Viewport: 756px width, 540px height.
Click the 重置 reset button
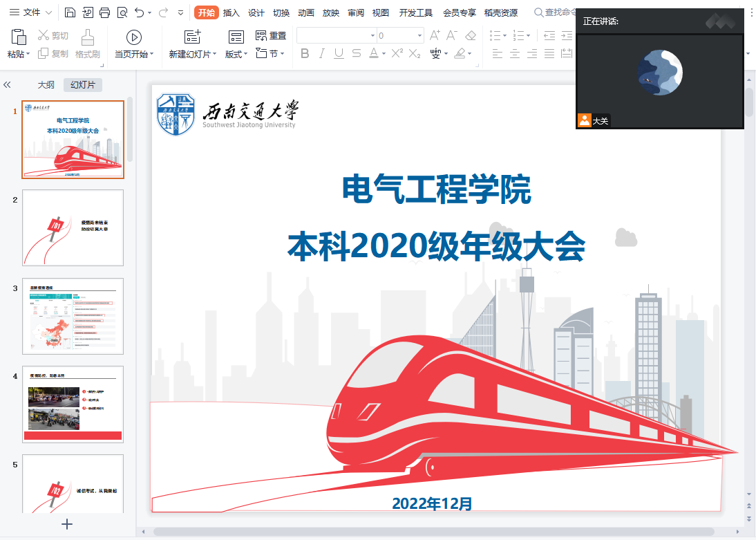pos(271,36)
